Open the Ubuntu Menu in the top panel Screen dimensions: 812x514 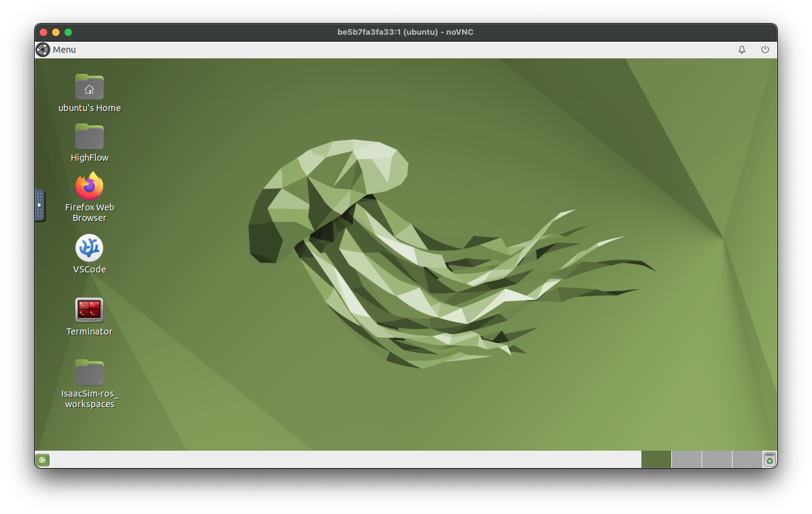coord(56,50)
